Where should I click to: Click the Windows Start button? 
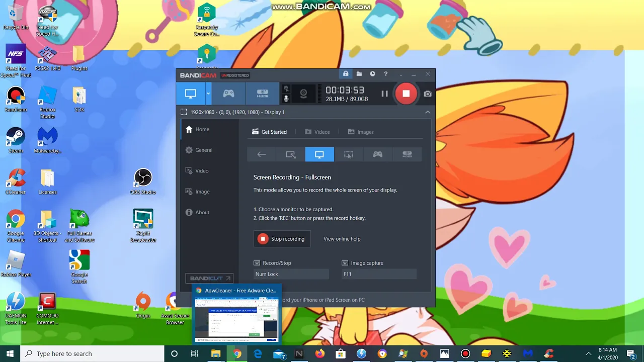coord(10,354)
